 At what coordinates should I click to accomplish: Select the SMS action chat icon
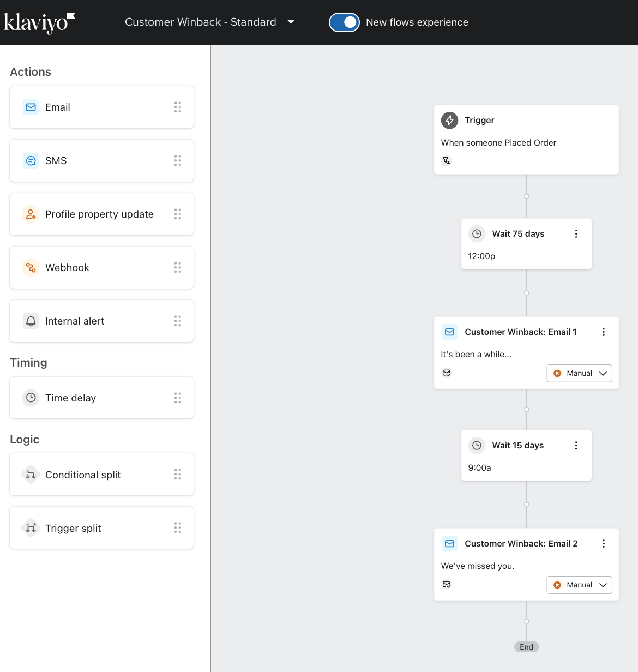(x=31, y=161)
